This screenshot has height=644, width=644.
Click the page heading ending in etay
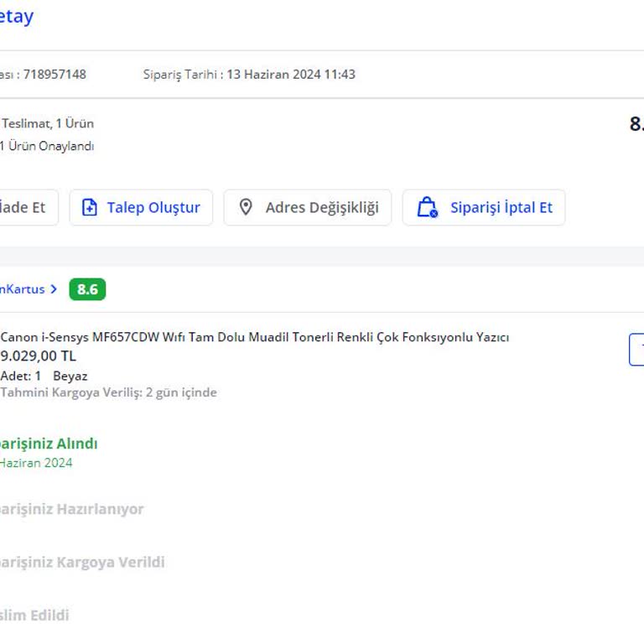(x=17, y=17)
